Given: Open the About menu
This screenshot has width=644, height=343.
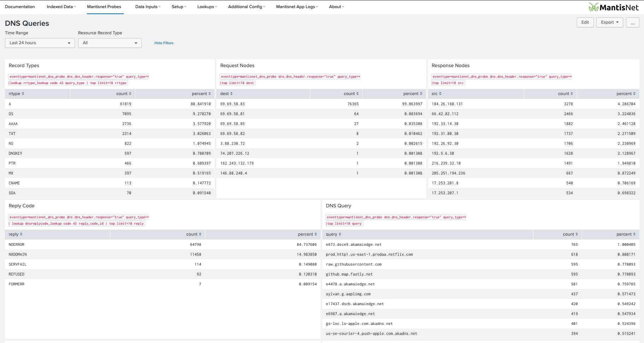Looking at the screenshot, I should click(x=336, y=7).
